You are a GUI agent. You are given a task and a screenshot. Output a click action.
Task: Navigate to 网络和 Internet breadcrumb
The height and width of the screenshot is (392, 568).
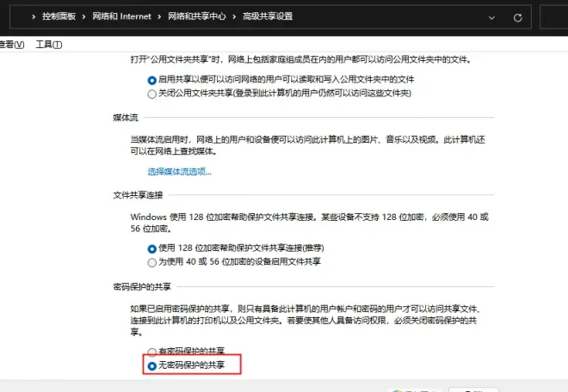(x=122, y=17)
